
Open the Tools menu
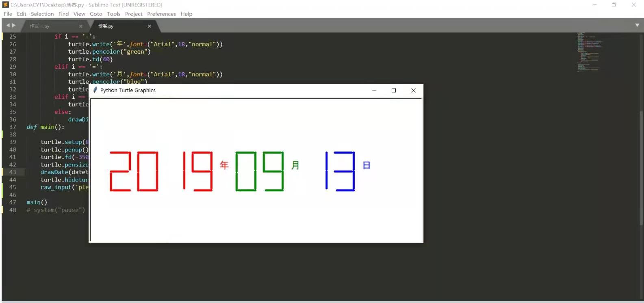point(114,14)
